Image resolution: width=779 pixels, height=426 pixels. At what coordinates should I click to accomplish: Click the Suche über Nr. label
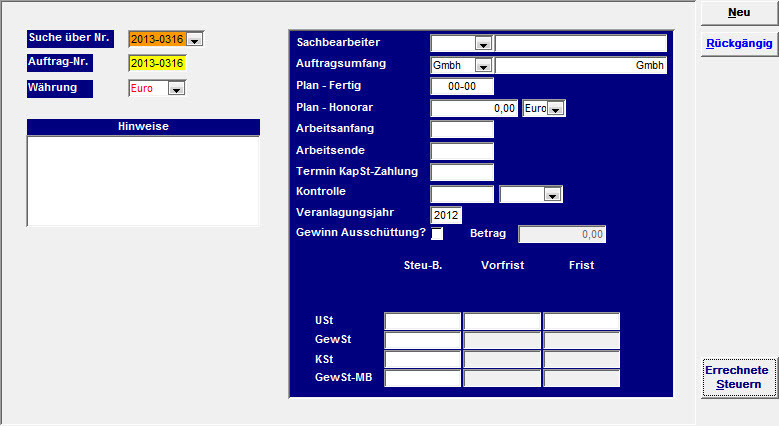point(70,38)
